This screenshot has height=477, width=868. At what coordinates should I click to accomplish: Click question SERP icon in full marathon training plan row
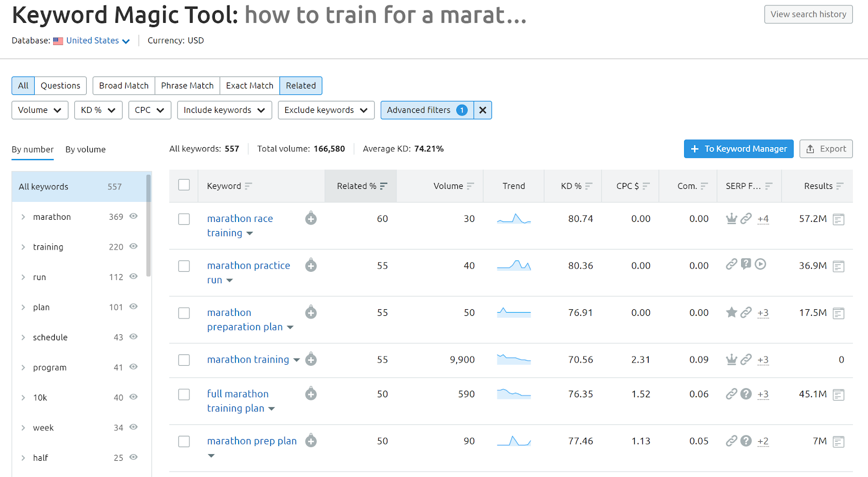coord(746,393)
